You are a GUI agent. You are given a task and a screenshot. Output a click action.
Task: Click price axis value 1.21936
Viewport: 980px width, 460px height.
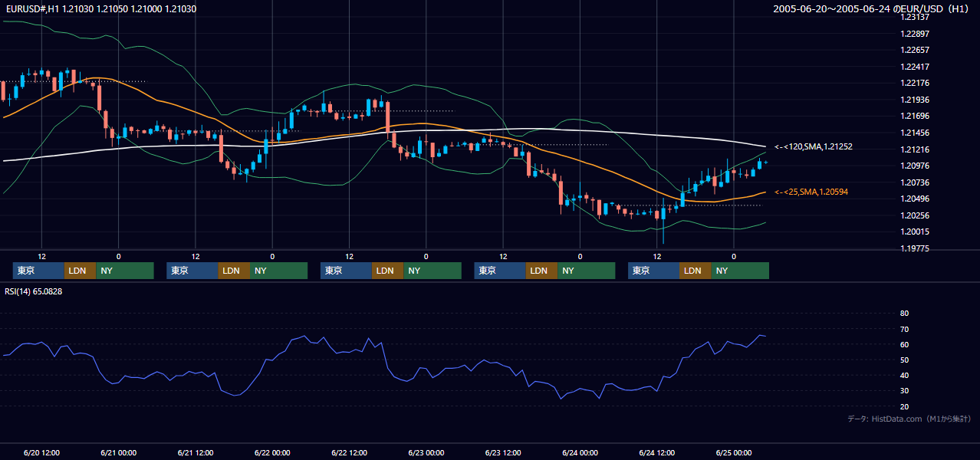tap(916, 100)
